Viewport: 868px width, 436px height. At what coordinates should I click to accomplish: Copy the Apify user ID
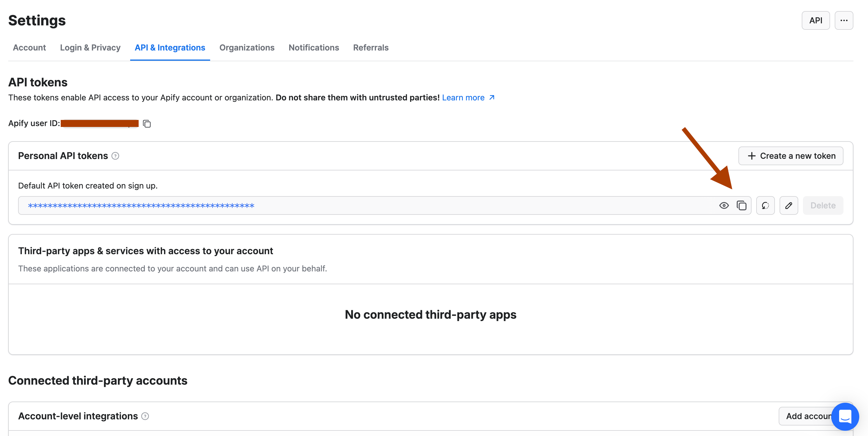click(147, 124)
